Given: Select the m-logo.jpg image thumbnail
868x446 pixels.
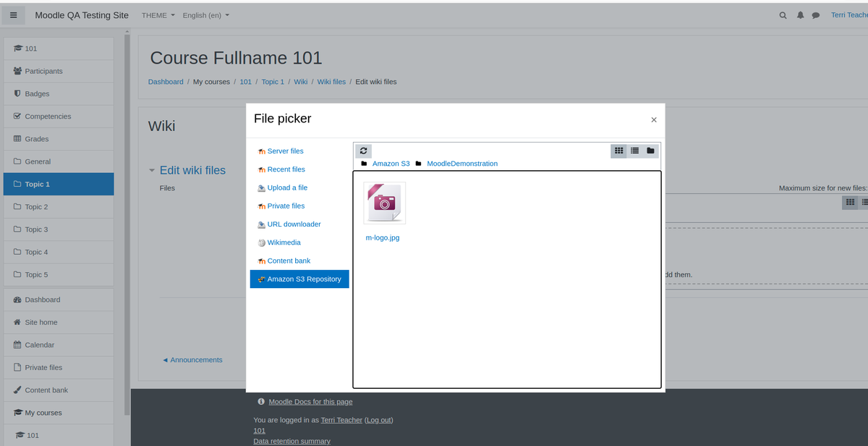Looking at the screenshot, I should tap(384, 203).
